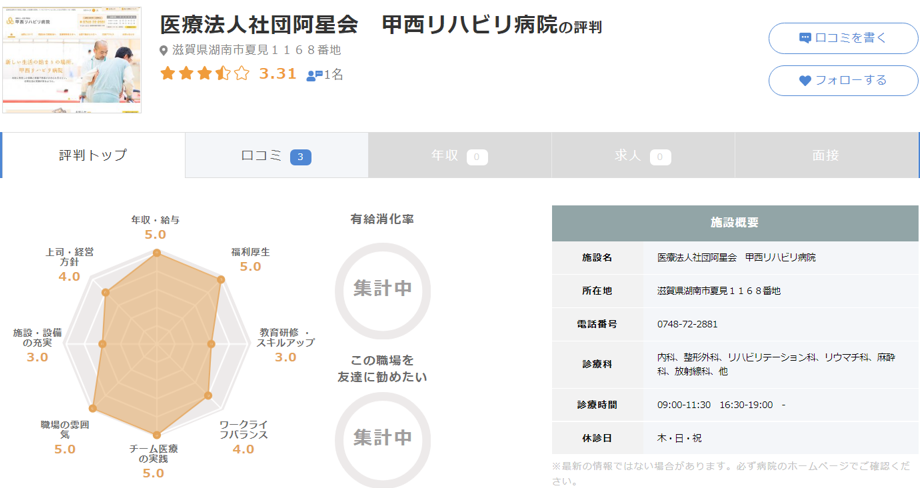Click the 口コミを書く button

[x=843, y=38]
